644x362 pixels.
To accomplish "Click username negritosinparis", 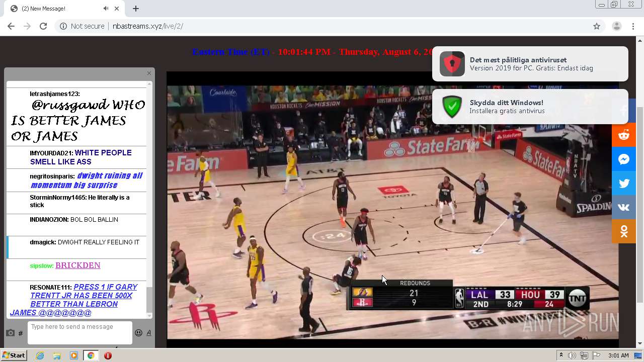I will point(52,176).
